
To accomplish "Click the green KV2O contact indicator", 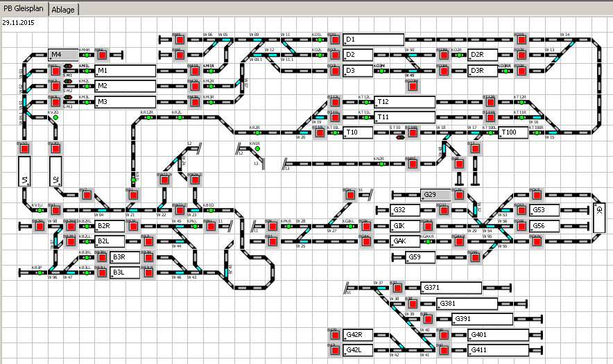I will (55, 117).
